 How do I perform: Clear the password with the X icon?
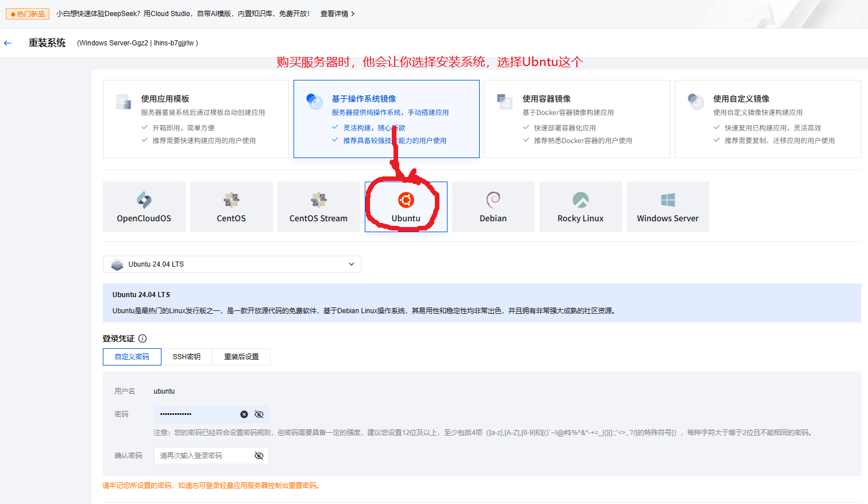[x=244, y=414]
